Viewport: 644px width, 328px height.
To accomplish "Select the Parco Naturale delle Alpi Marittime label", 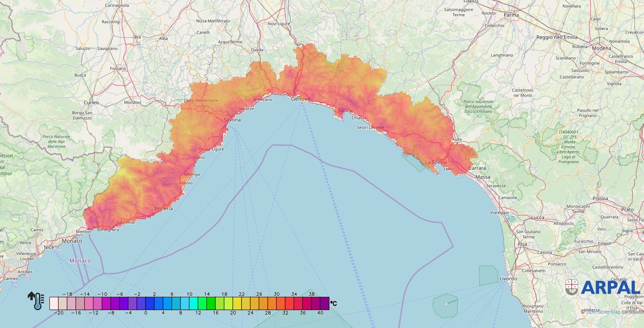I will click(56, 142).
